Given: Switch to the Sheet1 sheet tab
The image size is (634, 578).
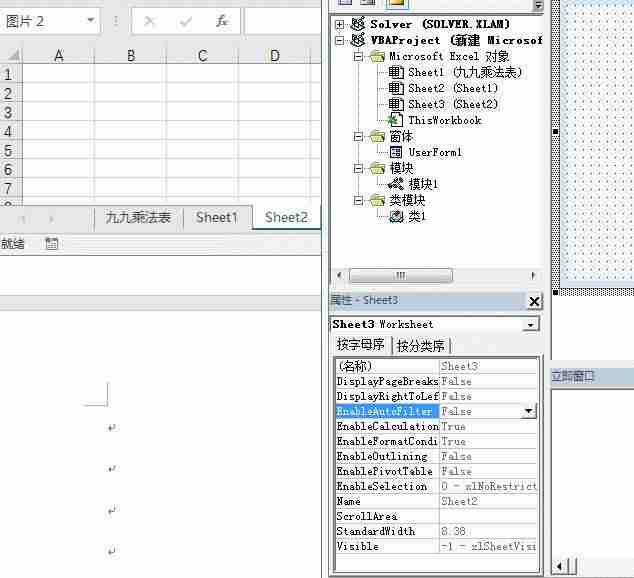Looking at the screenshot, I should [216, 218].
